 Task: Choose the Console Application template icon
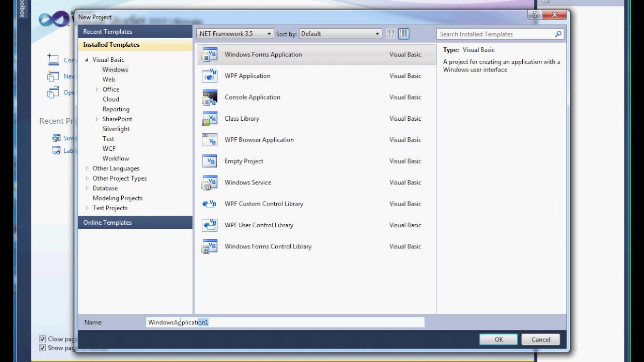tap(209, 97)
